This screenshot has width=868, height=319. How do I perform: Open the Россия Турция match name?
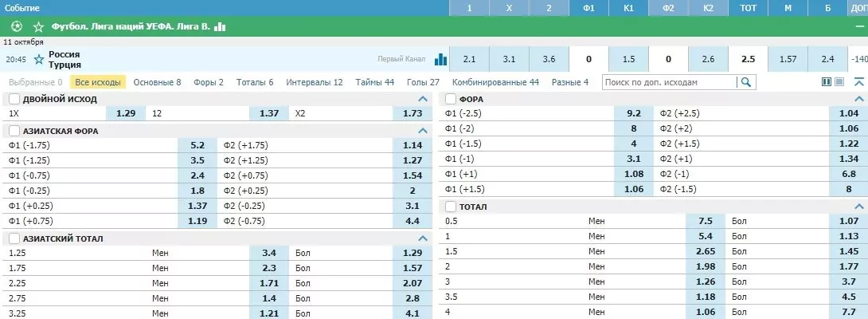pyautogui.click(x=65, y=59)
